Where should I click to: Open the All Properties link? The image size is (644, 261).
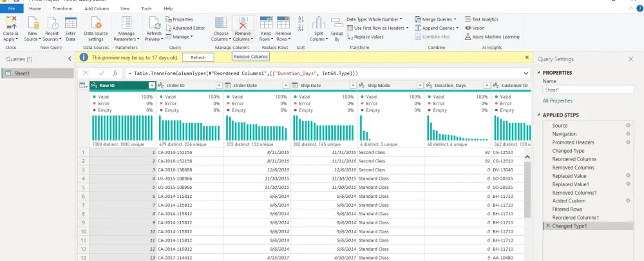tap(557, 101)
